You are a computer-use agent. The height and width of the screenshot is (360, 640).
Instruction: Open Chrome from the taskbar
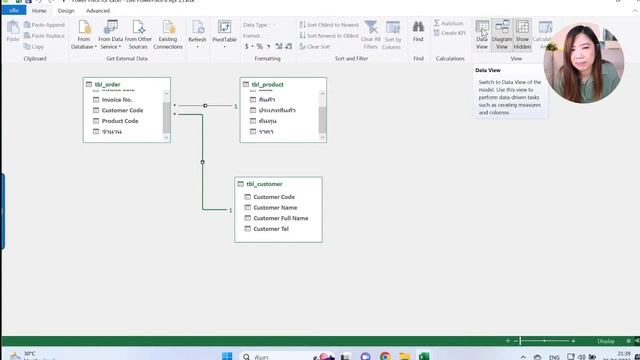coord(385,356)
